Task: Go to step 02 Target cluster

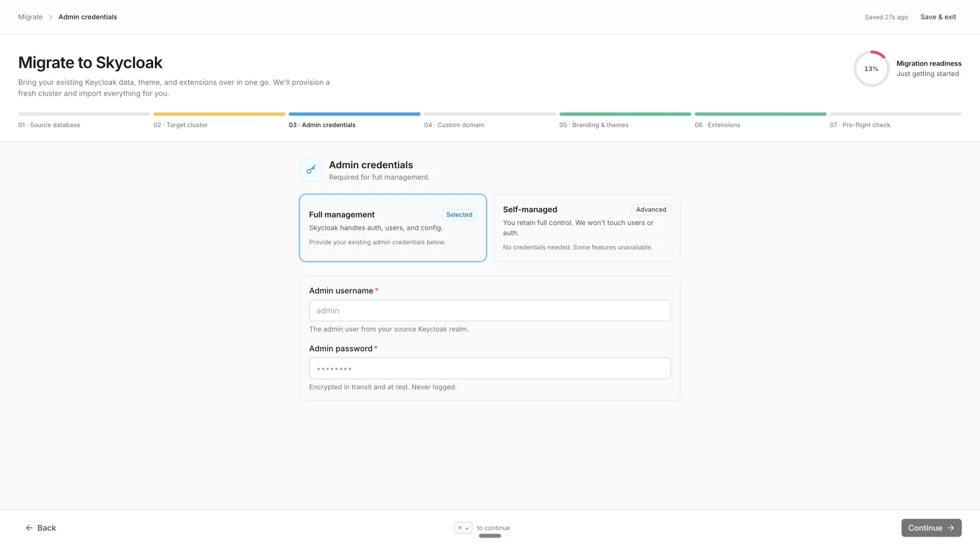Action: click(219, 121)
